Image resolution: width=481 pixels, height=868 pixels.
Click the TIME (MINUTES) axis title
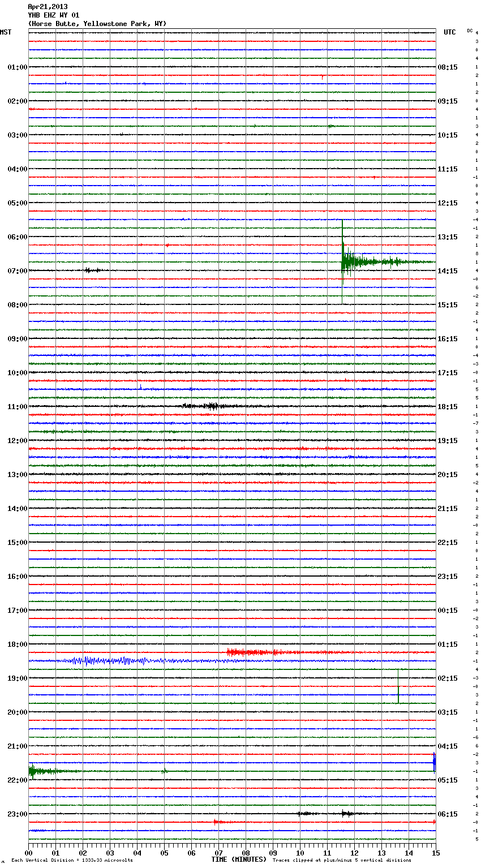pyautogui.click(x=239, y=860)
